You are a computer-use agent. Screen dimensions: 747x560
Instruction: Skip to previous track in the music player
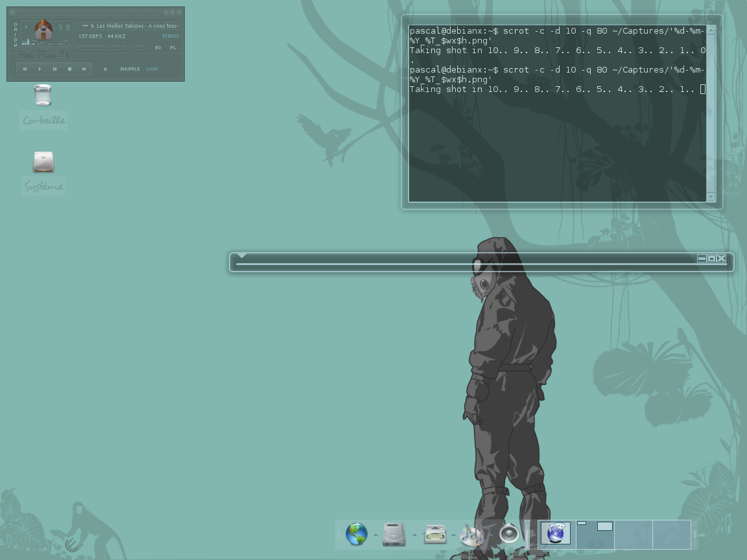click(x=25, y=69)
